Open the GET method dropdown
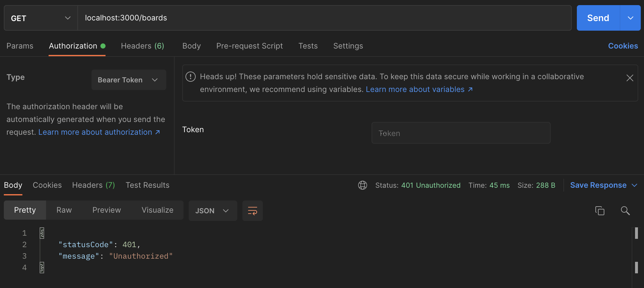This screenshot has height=288, width=644. [41, 18]
